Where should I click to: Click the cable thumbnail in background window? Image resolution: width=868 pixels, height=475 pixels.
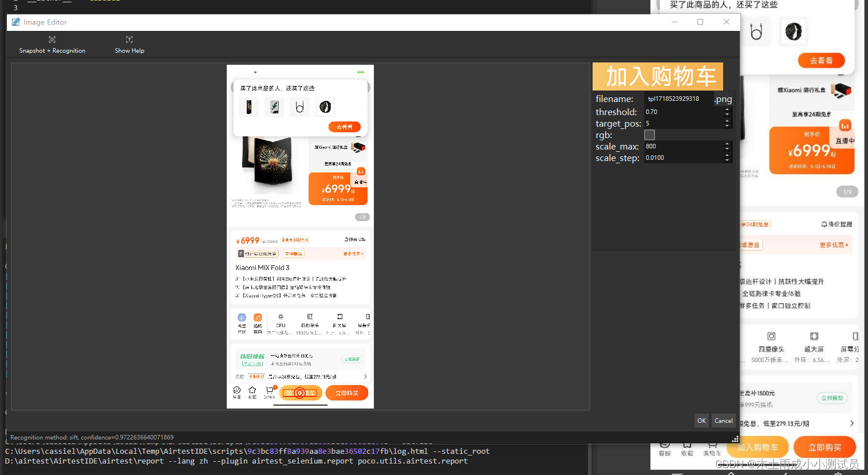(756, 32)
